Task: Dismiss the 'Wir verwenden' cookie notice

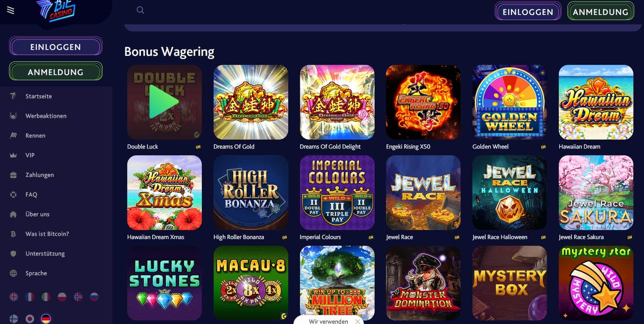Action: pos(357,321)
